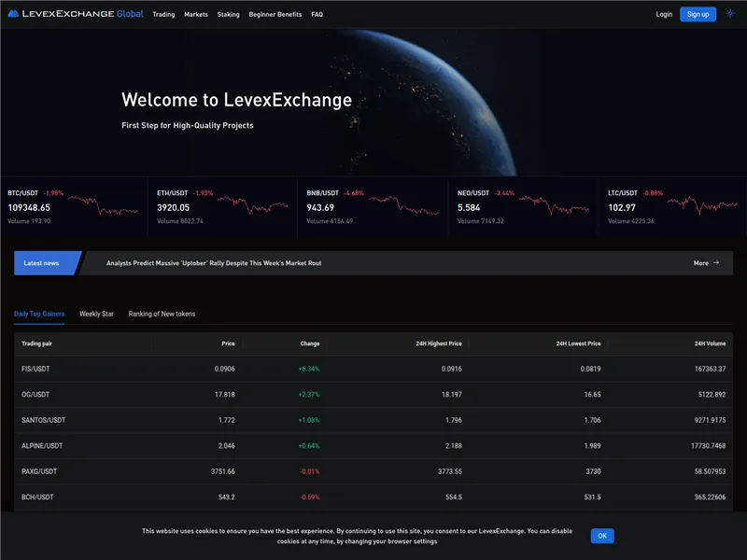This screenshot has height=560, width=747.
Task: Open Beginner Benefits
Action: (274, 14)
